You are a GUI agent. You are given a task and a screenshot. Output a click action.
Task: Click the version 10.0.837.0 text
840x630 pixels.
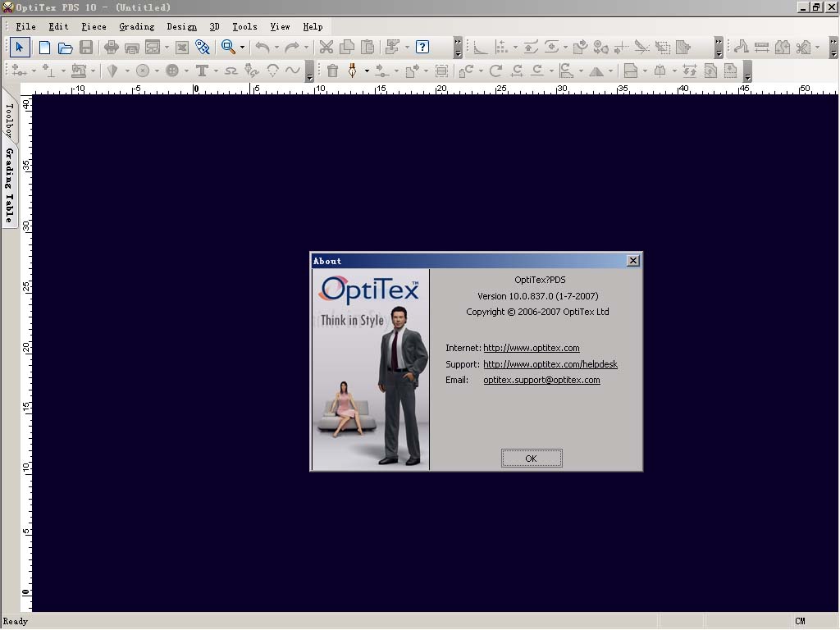[x=538, y=295]
